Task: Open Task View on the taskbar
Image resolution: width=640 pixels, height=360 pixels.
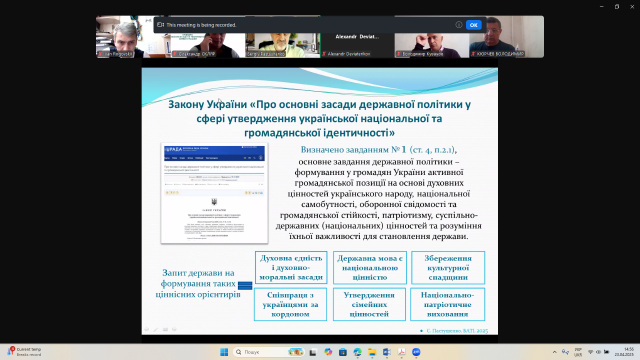Action: [x=313, y=352]
